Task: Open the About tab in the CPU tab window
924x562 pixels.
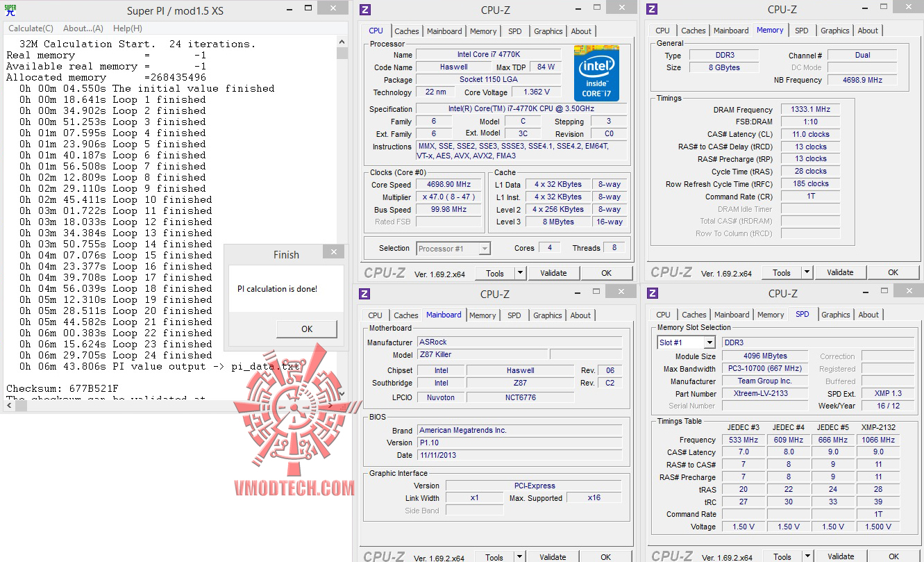Action: click(x=582, y=31)
